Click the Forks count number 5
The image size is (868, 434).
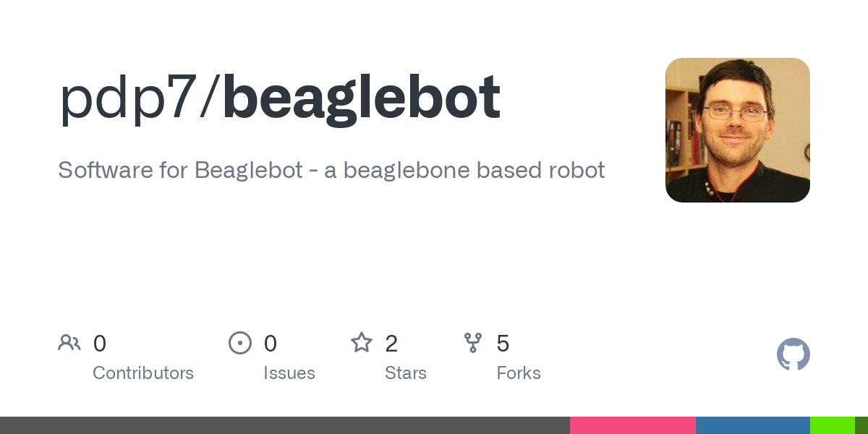503,344
